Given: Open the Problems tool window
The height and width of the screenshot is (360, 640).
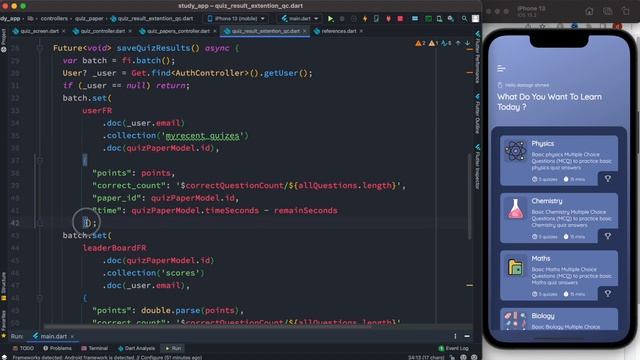Looking at the screenshot, I should tap(58, 348).
